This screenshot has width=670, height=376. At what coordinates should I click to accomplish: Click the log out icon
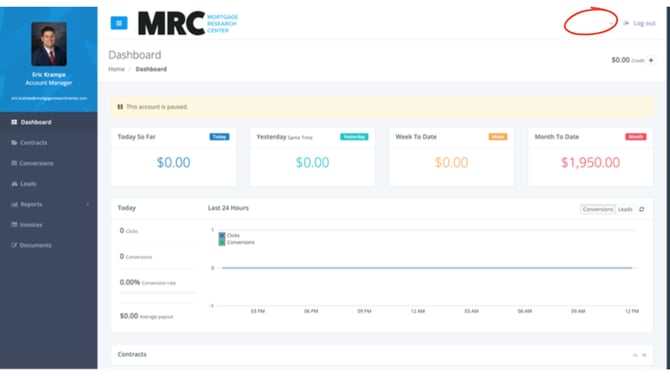pyautogui.click(x=626, y=23)
